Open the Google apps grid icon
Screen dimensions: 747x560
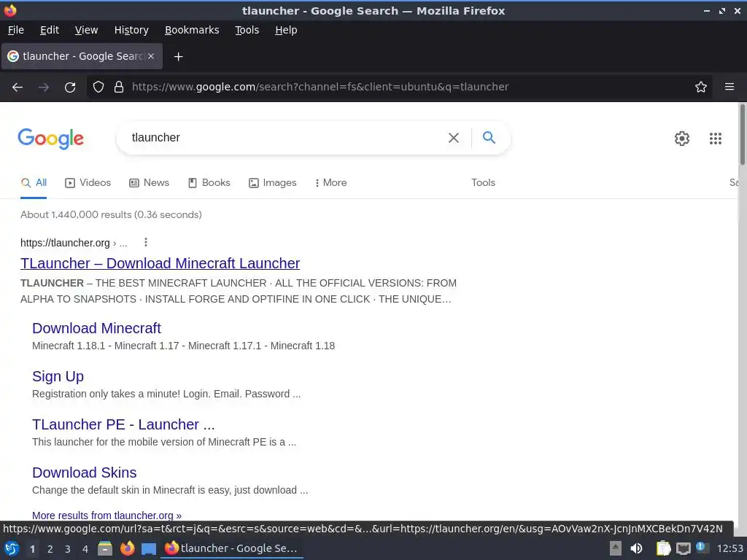pyautogui.click(x=716, y=138)
